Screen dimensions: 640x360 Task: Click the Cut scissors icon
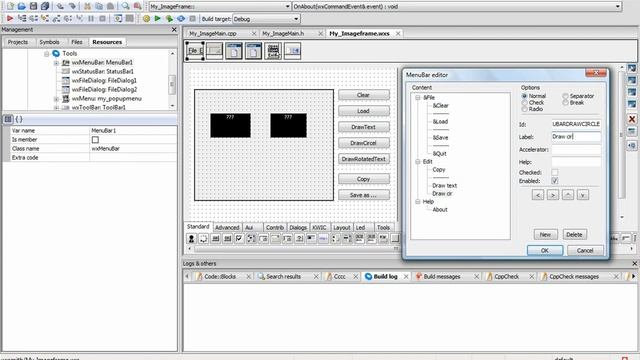tap(87, 6)
